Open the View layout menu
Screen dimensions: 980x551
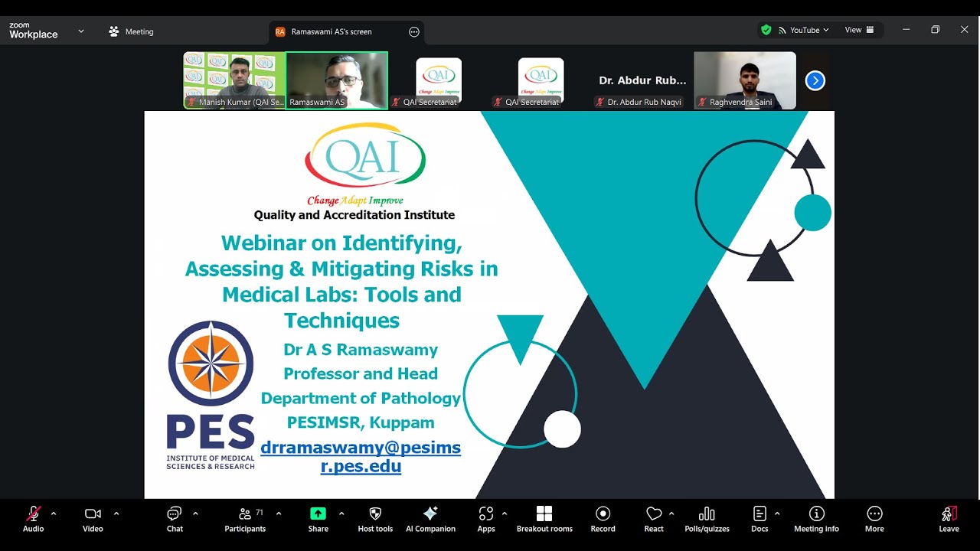(x=859, y=30)
